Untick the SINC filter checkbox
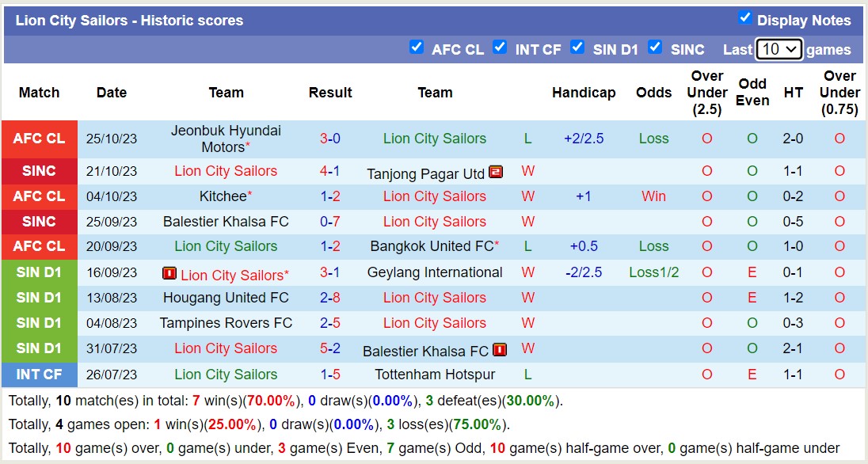Image resolution: width=868 pixels, height=464 pixels. [x=655, y=47]
